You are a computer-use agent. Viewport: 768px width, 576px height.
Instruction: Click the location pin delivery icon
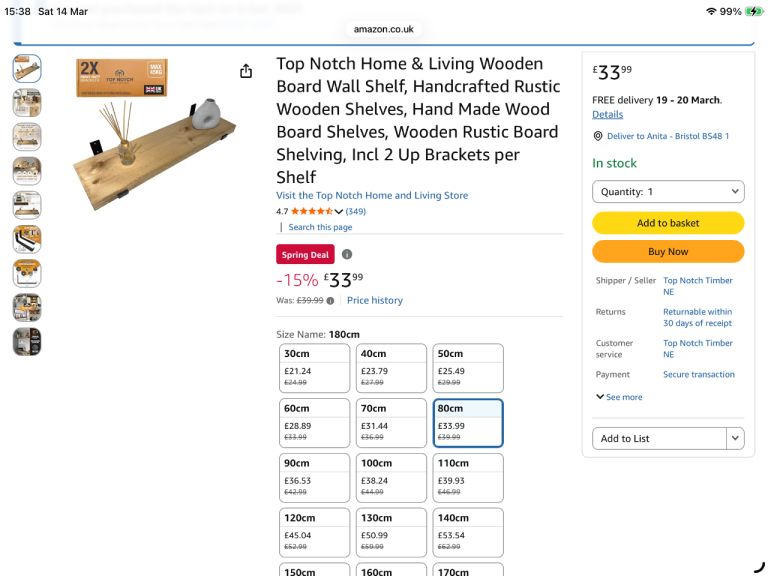pyautogui.click(x=597, y=136)
